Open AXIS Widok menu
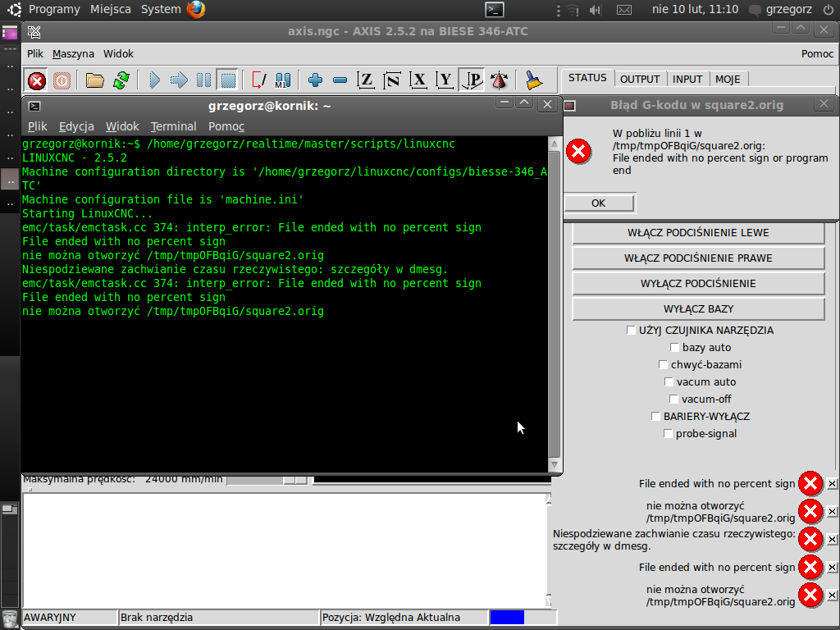This screenshot has height=630, width=840. pyautogui.click(x=118, y=53)
